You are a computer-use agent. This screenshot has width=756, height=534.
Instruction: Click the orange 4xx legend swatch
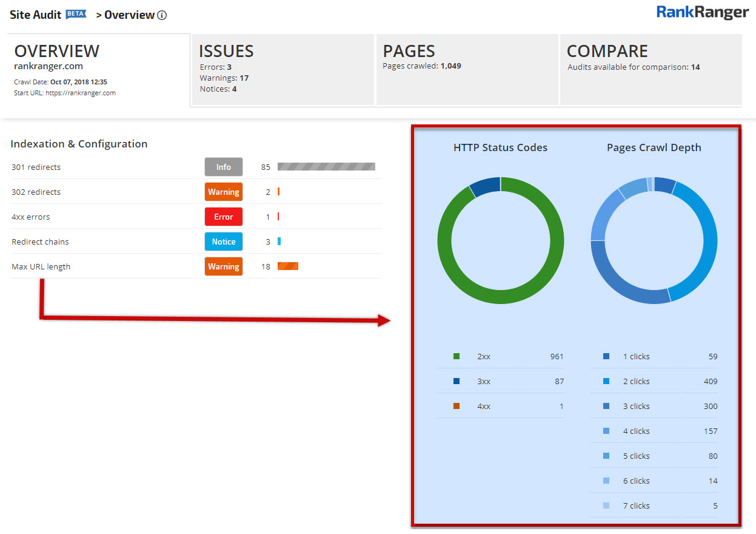(x=457, y=407)
